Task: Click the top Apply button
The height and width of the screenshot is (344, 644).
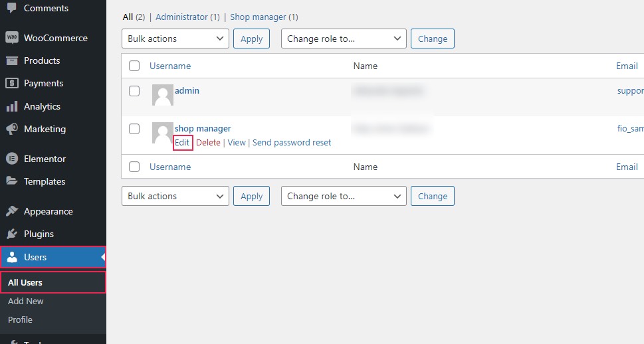Action: [x=251, y=39]
